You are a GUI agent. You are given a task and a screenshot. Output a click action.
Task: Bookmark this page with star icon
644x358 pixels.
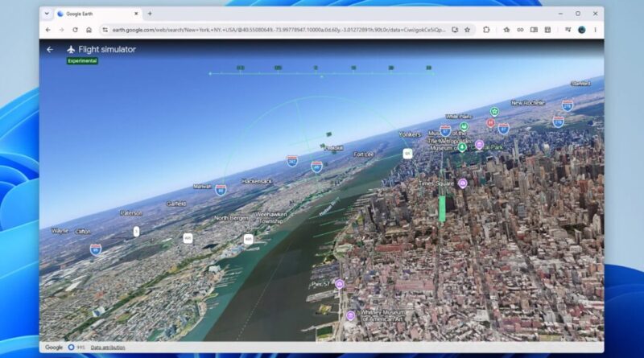[x=468, y=30]
